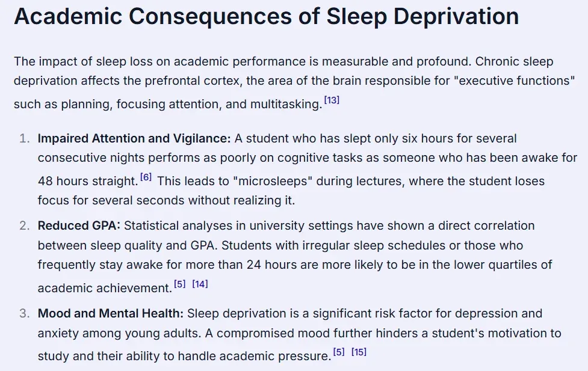Open the citation [14] reference link
This screenshot has height=371, width=588.
(200, 284)
